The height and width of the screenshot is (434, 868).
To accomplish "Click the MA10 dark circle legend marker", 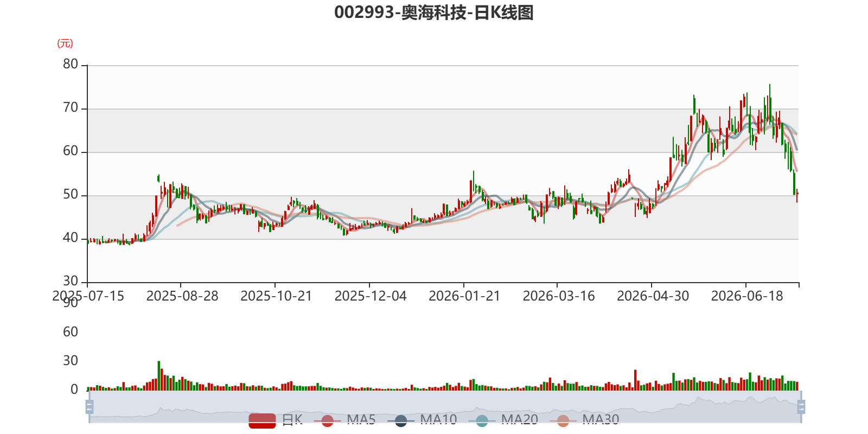I will (x=401, y=420).
